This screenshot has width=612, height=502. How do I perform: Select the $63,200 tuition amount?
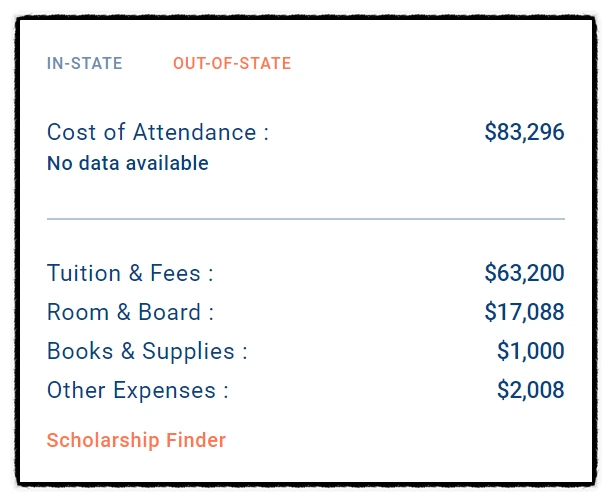click(x=524, y=273)
